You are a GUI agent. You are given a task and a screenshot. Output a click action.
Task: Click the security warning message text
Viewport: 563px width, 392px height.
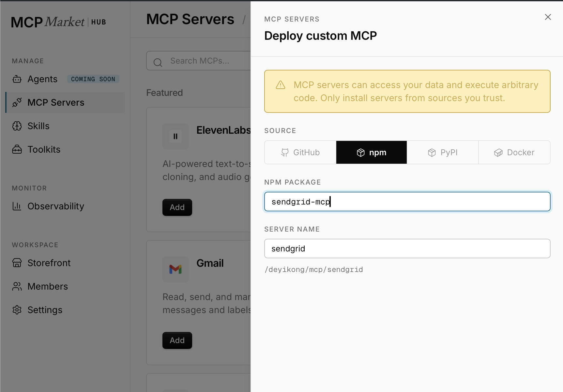pos(416,91)
